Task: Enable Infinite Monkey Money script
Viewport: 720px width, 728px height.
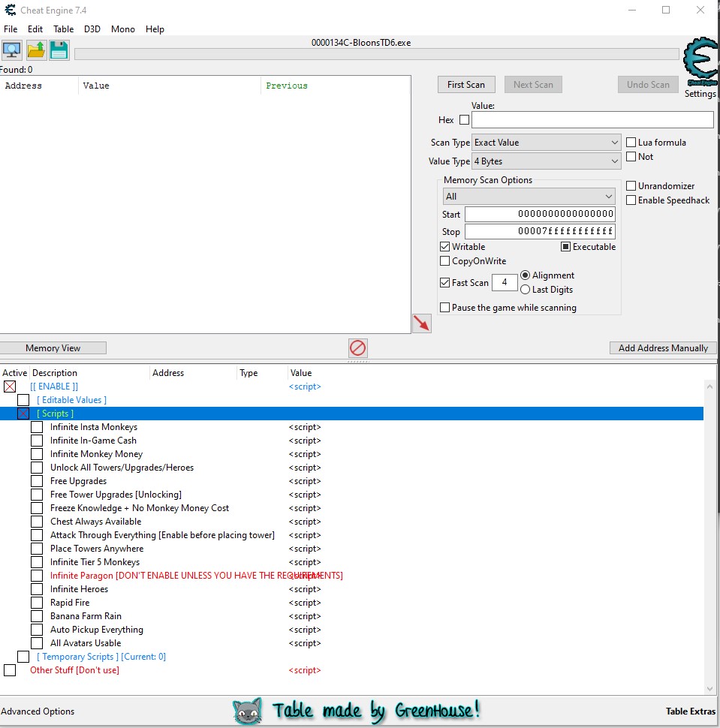Action: [37, 453]
